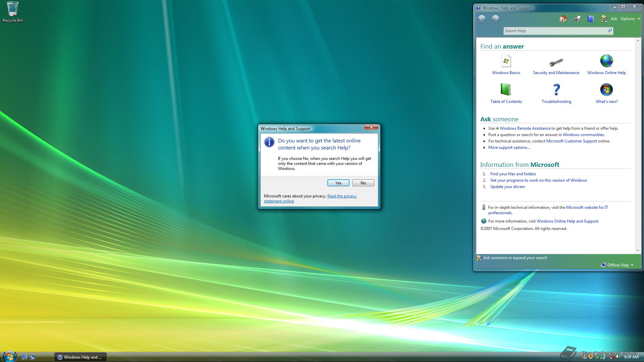Viewport: 644px width, 362px height.
Task: Click Ask someone or expand your search
Action: [x=515, y=258]
